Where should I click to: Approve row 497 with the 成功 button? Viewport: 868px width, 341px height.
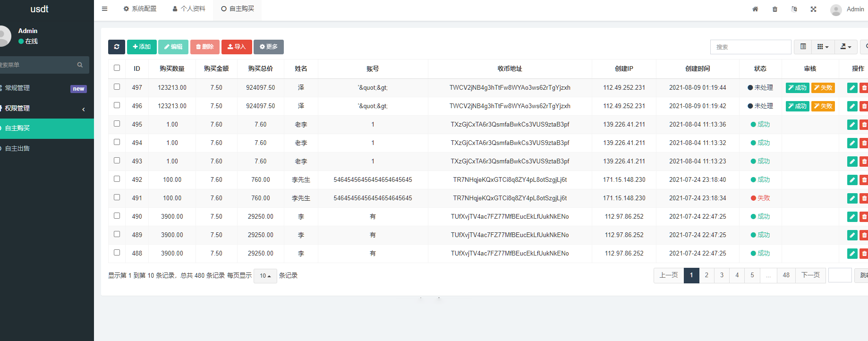tap(797, 88)
